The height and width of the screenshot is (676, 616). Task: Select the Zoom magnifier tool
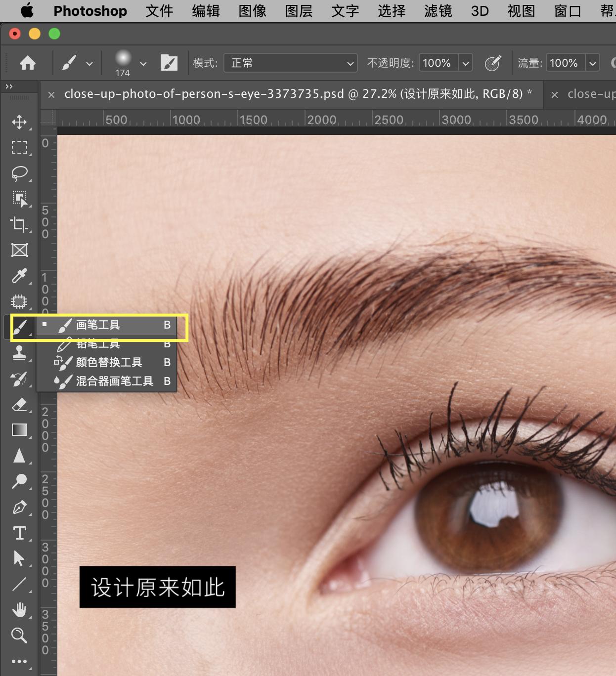point(19,635)
